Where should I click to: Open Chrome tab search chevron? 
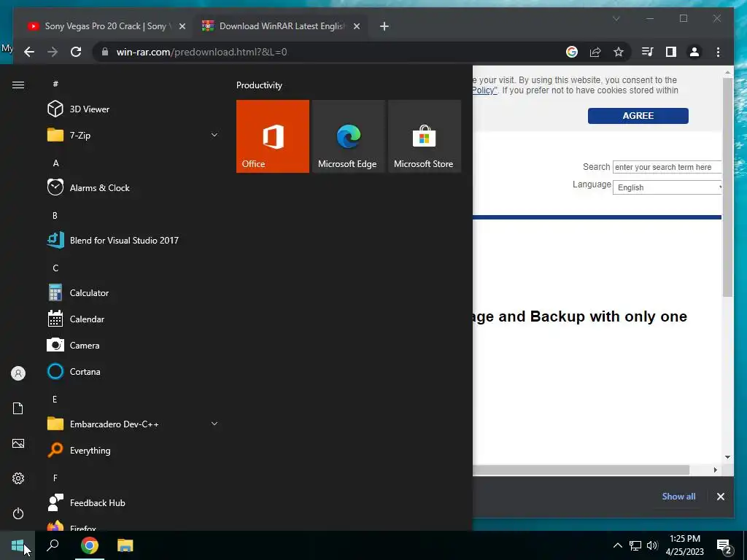point(616,18)
